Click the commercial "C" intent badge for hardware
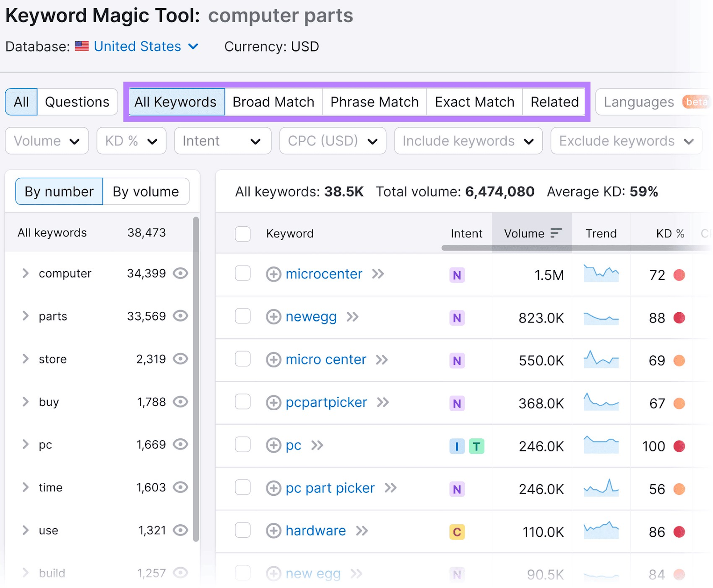This screenshot has height=588, width=713. point(457,531)
